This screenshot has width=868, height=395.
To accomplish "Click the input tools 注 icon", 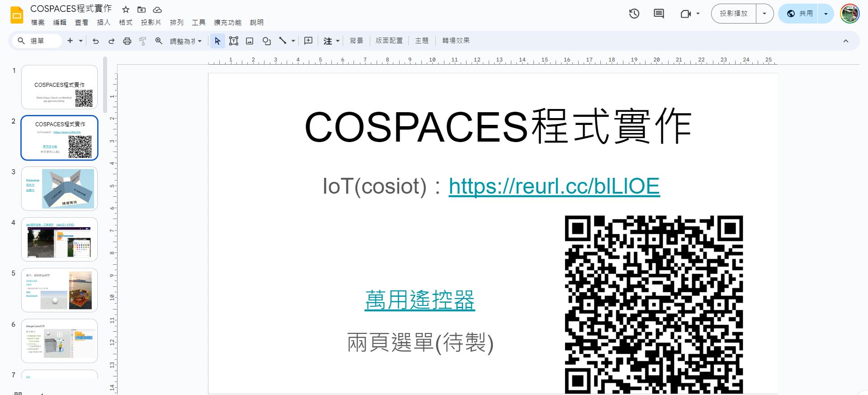I will [328, 41].
